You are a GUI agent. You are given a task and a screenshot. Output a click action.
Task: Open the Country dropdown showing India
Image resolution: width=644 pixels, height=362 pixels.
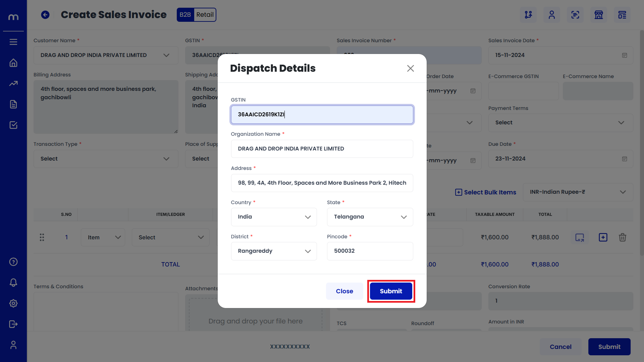(x=274, y=217)
